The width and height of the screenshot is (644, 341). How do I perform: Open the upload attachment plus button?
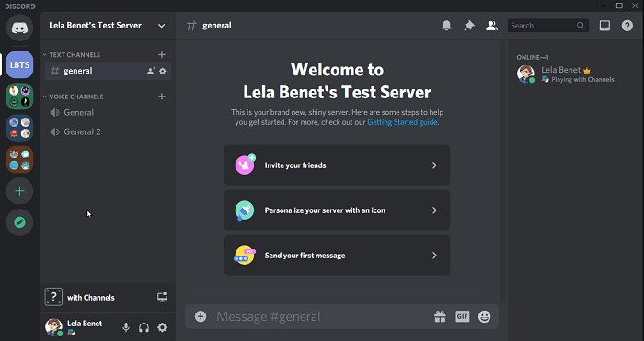click(x=201, y=316)
